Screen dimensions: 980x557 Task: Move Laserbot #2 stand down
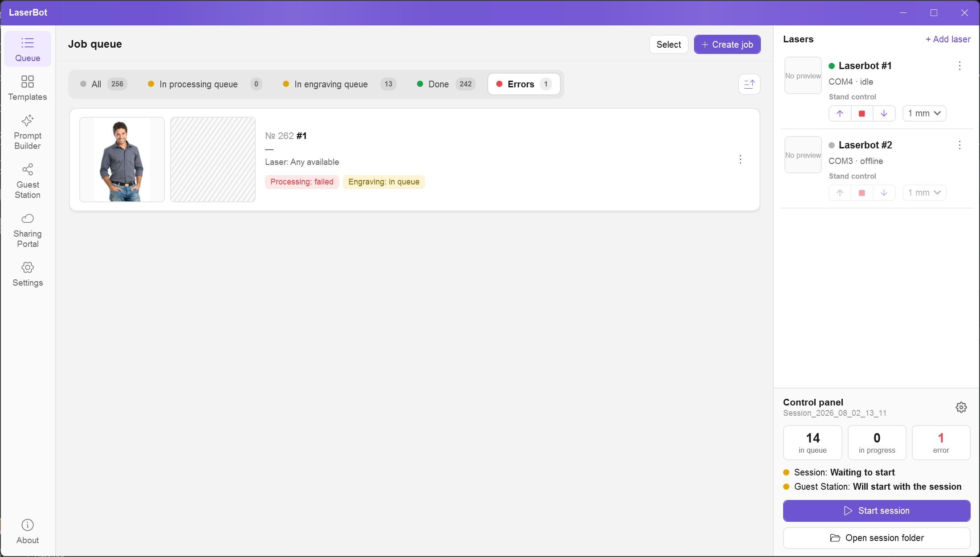pos(884,192)
